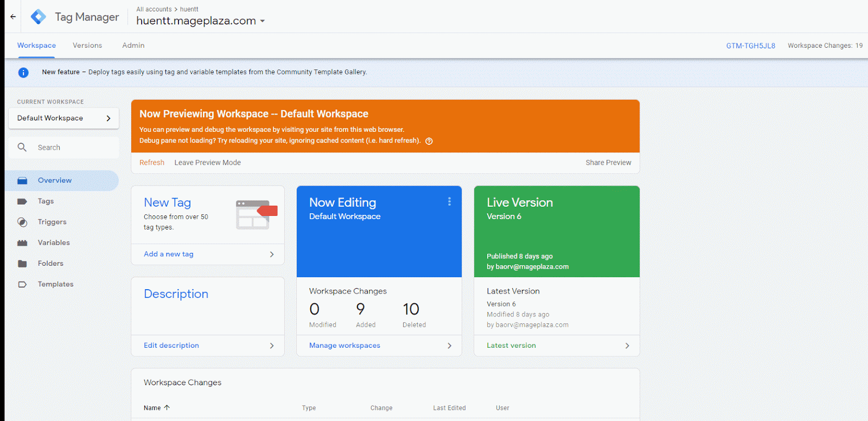This screenshot has width=868, height=421.
Task: Click Leave Preview Mode
Action: (208, 163)
